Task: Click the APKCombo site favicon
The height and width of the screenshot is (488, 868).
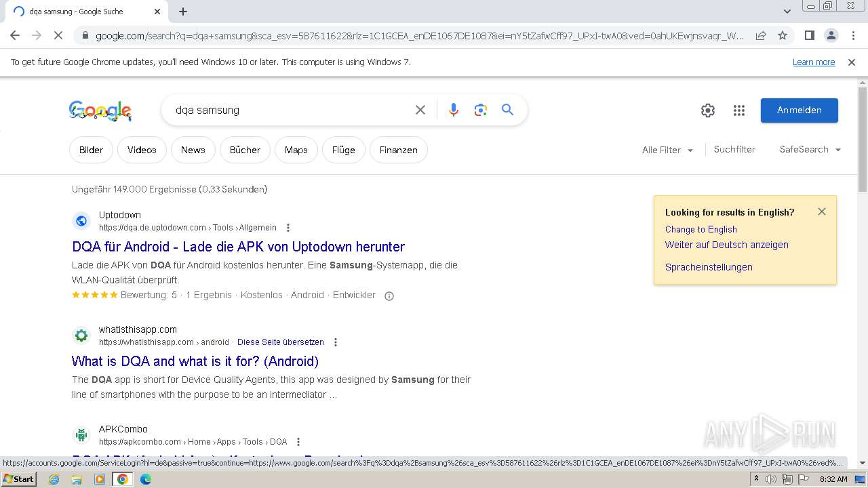Action: click(81, 435)
